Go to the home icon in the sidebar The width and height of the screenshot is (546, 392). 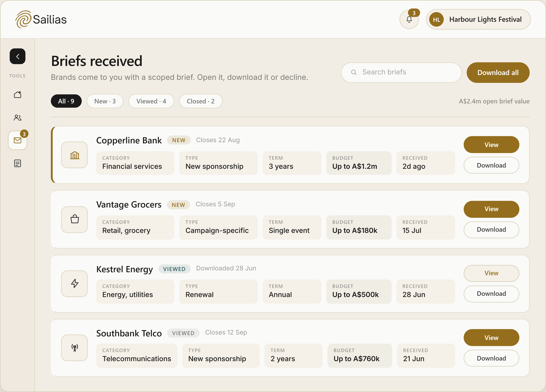point(18,95)
